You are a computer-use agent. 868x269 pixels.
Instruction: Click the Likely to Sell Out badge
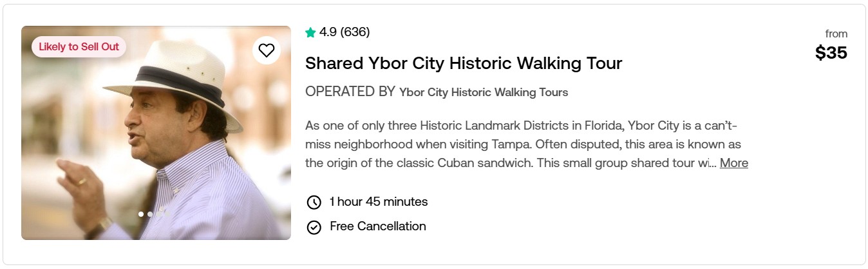[79, 47]
